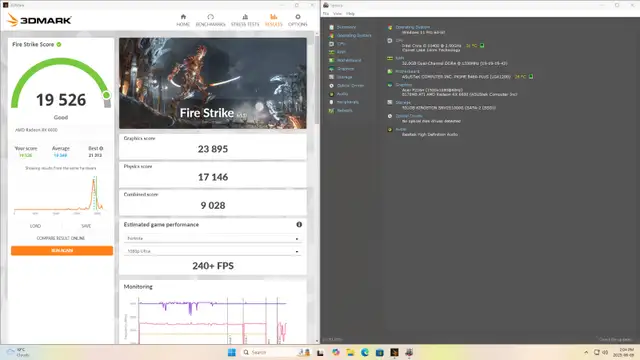Screen dimensions: 640x360
Task: Click Compare Result Online
Action: click(61, 238)
